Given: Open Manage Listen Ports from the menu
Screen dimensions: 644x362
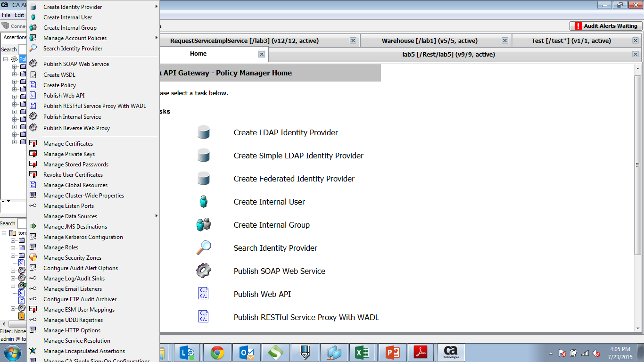Looking at the screenshot, I should 93,206.
